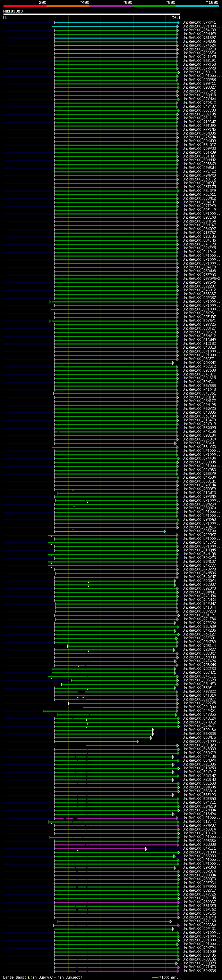
Task: Select the UniRef100_A5UUD8 label
Action: (x=199, y=844)
